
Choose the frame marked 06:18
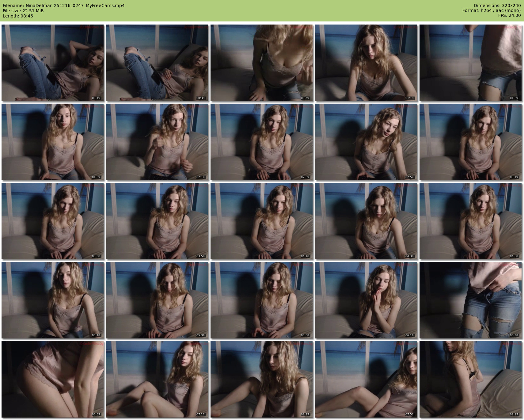point(366,300)
